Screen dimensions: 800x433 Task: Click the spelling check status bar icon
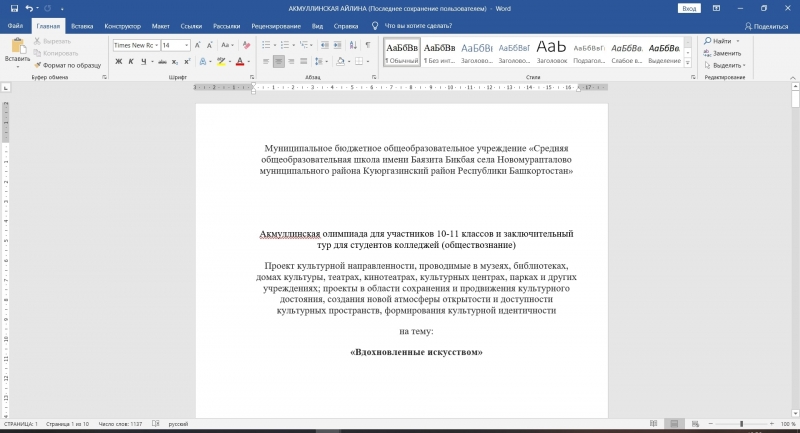coord(156,424)
